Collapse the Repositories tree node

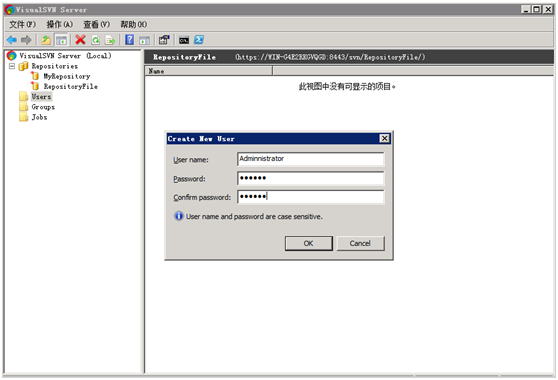tap(12, 66)
